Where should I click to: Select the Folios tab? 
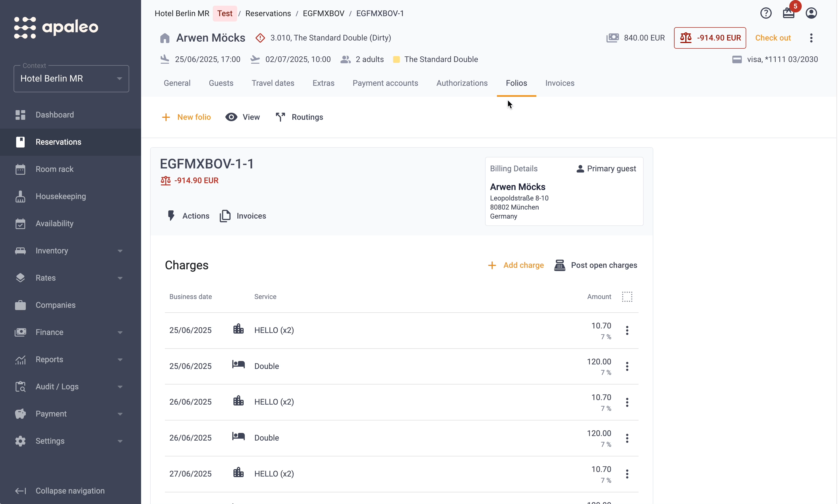pos(516,83)
